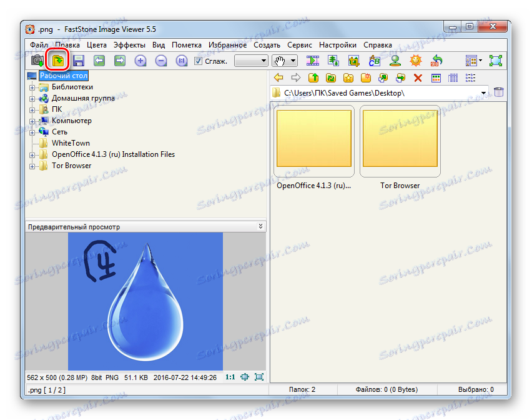The width and height of the screenshot is (532, 420).
Task: Toggle the Сглаж. smoothing checkbox
Action: tap(198, 61)
